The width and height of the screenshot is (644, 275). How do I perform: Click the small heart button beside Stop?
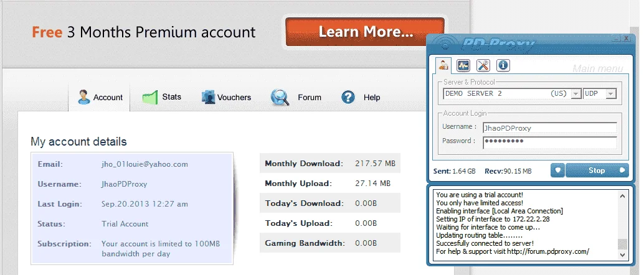(557, 170)
